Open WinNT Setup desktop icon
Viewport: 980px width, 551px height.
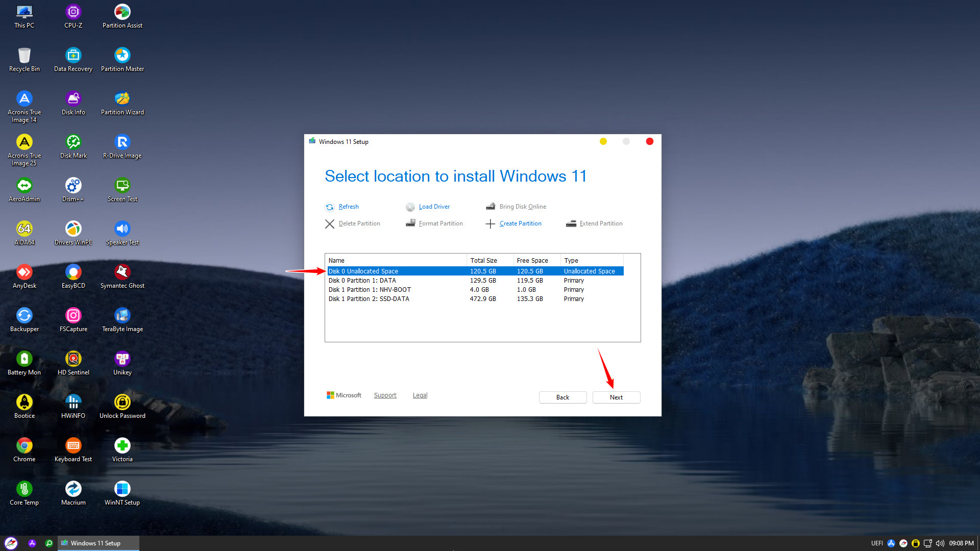pos(122,489)
